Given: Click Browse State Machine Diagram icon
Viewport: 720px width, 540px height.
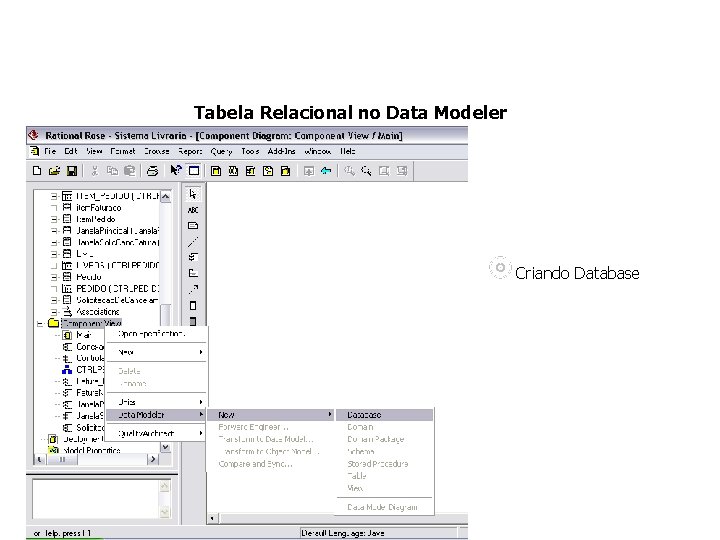Looking at the screenshot, I should [x=268, y=171].
